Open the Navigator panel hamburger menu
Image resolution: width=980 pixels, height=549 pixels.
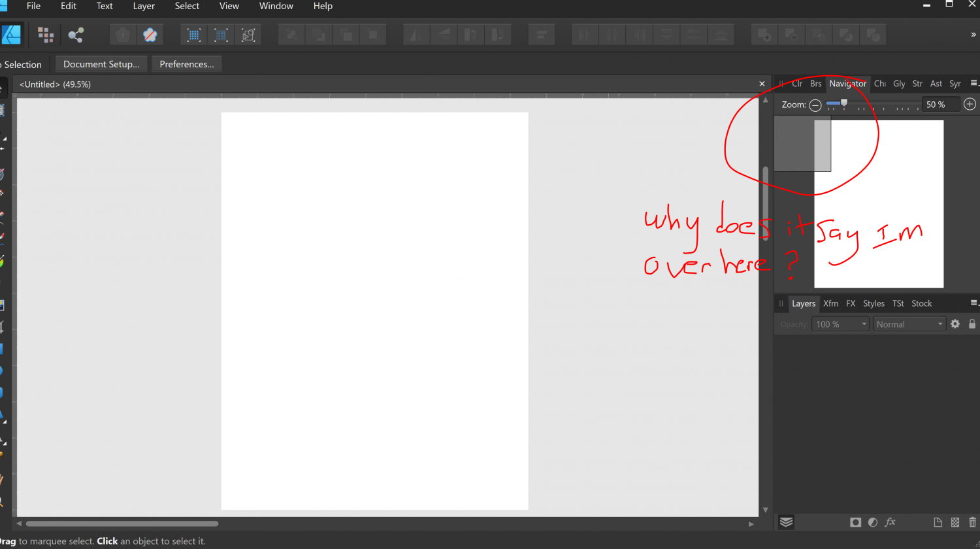pos(975,83)
